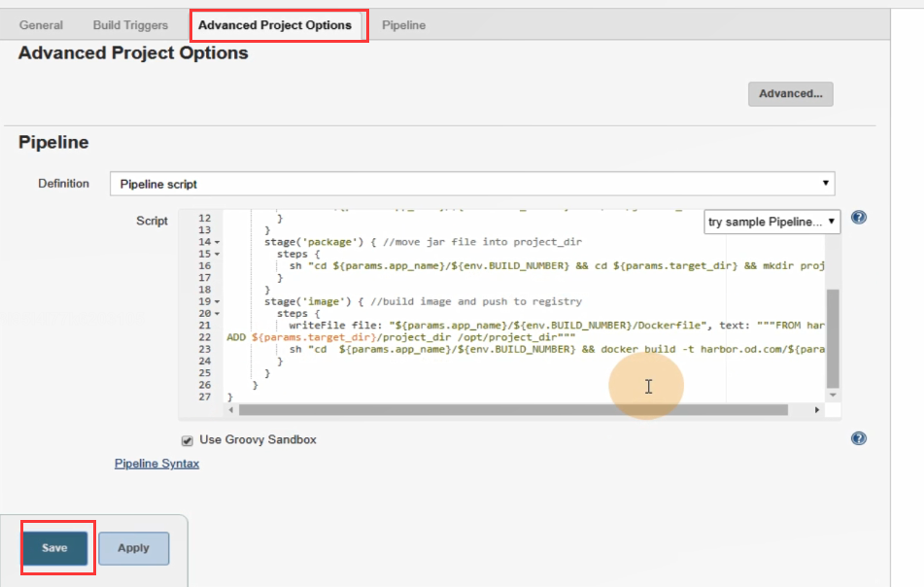Click the script editor's scroll-down arrow
The width and height of the screenshot is (924, 587).
point(833,396)
